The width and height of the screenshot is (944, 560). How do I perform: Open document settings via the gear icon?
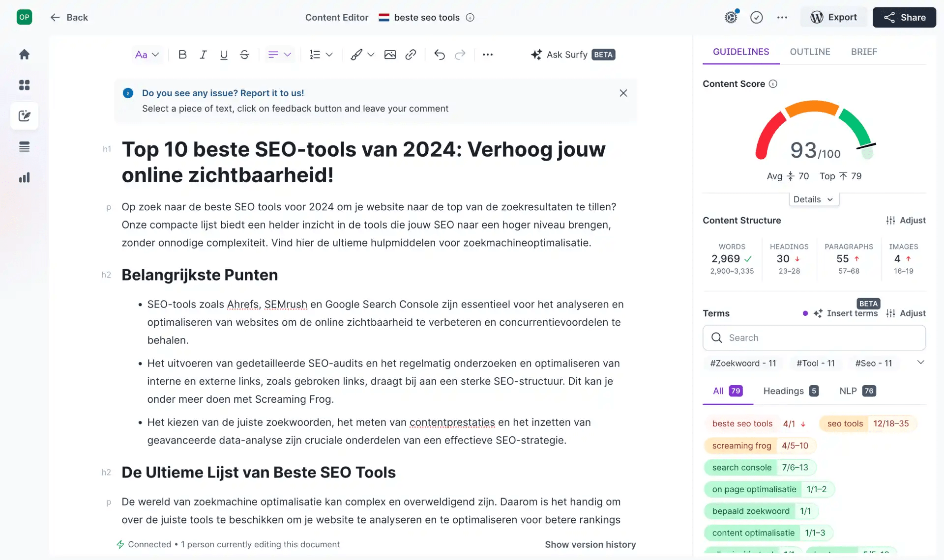(731, 17)
